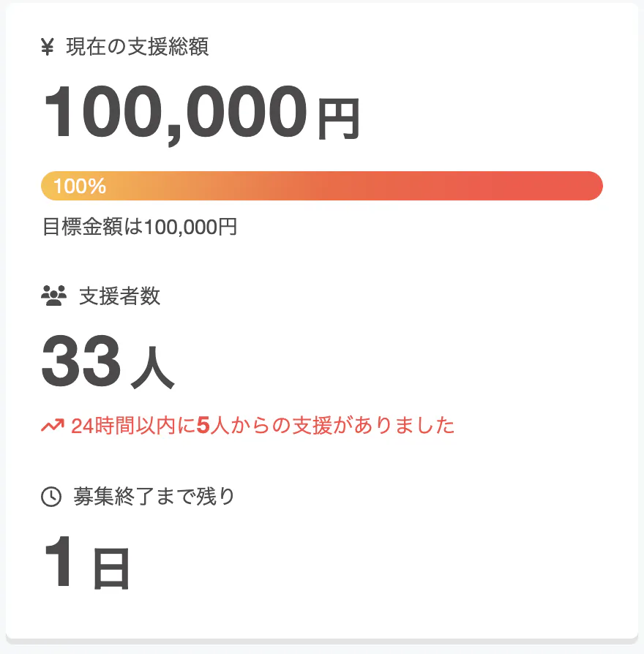Screen dimensions: 644x654
Task: Click the supporters group icon
Action: click(x=53, y=296)
